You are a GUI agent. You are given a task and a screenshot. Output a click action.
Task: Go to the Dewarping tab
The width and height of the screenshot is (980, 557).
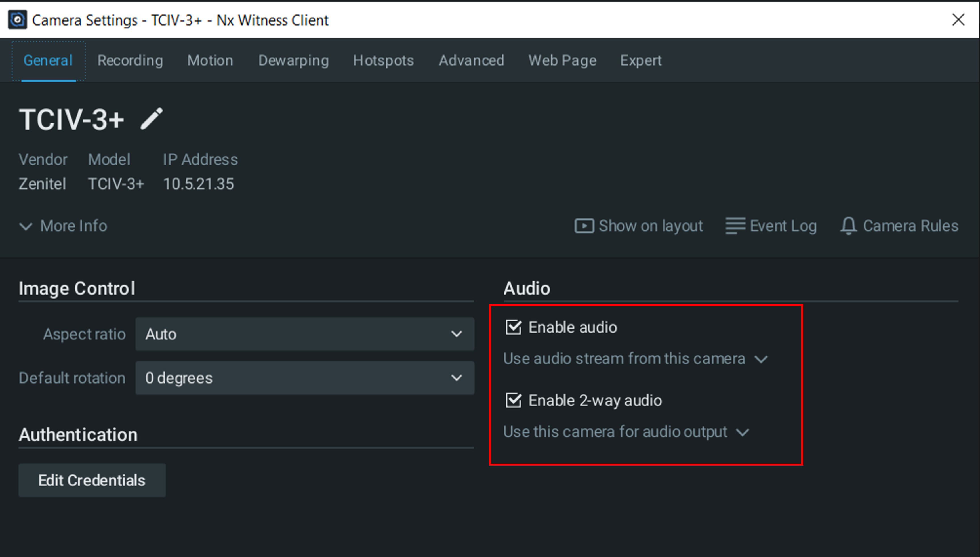click(x=293, y=60)
